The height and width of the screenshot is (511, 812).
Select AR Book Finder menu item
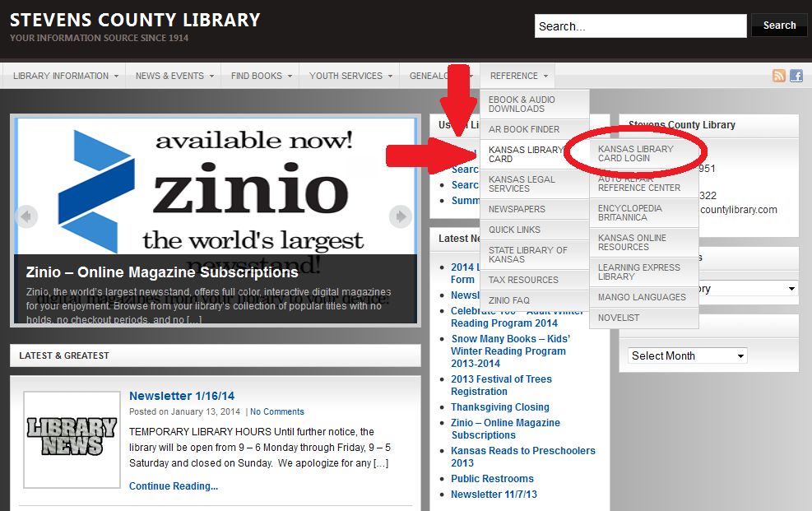point(535,129)
